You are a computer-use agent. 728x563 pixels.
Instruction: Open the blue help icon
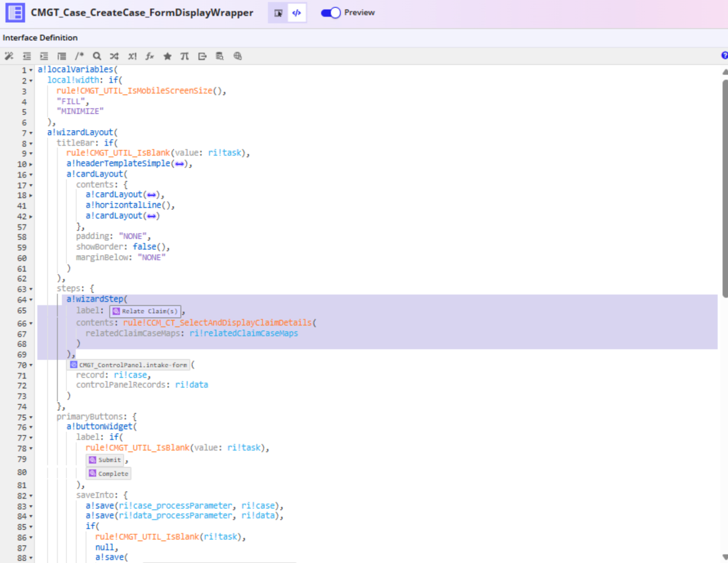point(724,55)
